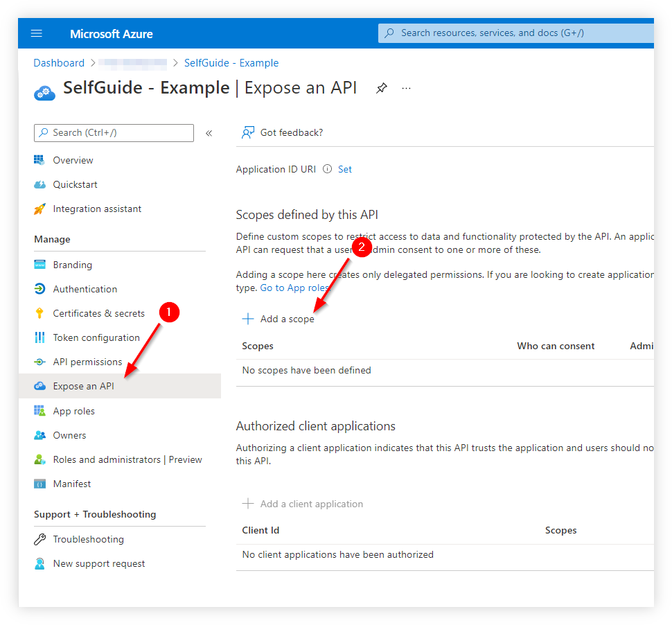Set the Application ID URI
The height and width of the screenshot is (625, 672).
tap(344, 169)
